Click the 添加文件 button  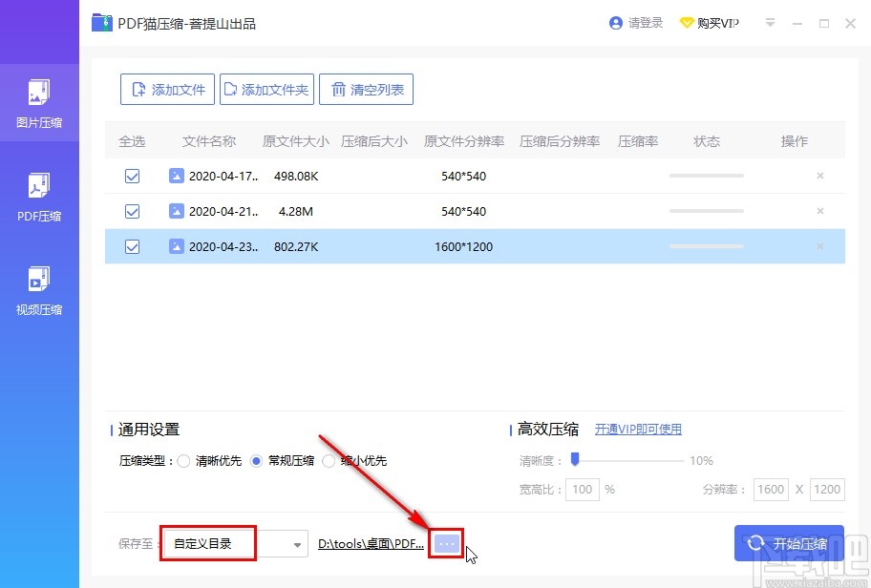[167, 90]
